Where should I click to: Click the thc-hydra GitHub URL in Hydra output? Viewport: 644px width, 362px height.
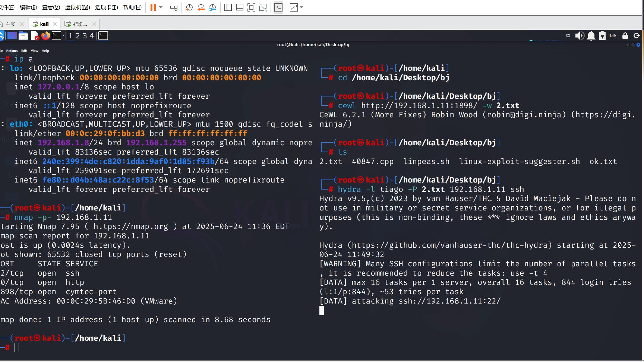coord(449,245)
